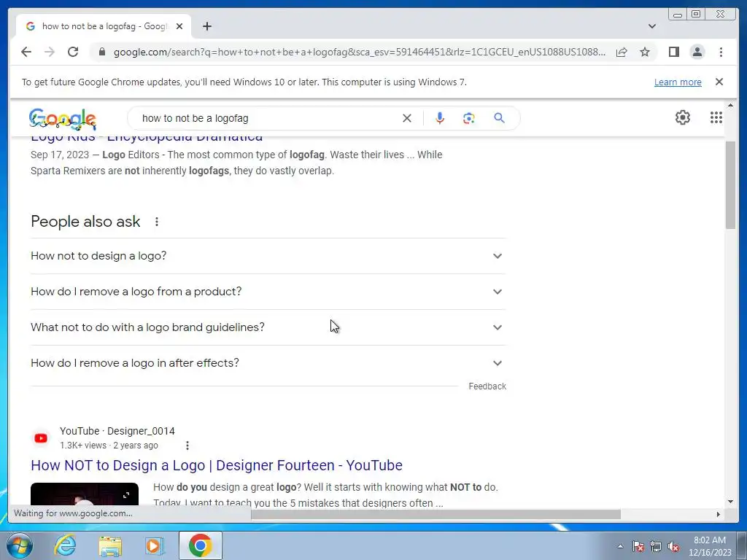The width and height of the screenshot is (747, 560).
Task: Open 'How NOT to Design a Logo' video link
Action: coord(216,465)
